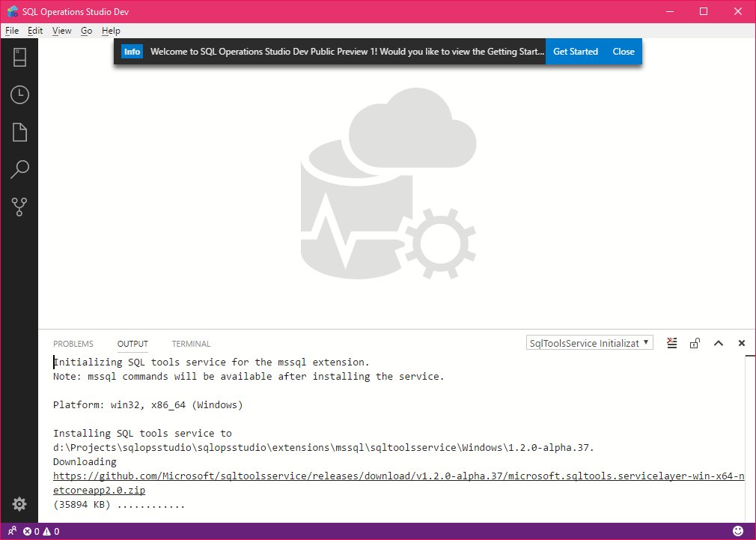The image size is (756, 540).
Task: Select the Output tab
Action: (x=132, y=344)
